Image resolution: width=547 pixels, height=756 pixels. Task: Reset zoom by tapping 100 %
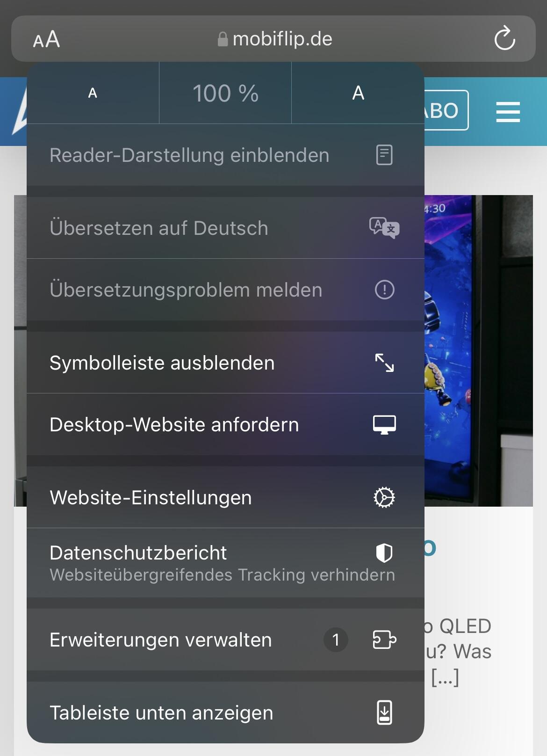coord(225,93)
